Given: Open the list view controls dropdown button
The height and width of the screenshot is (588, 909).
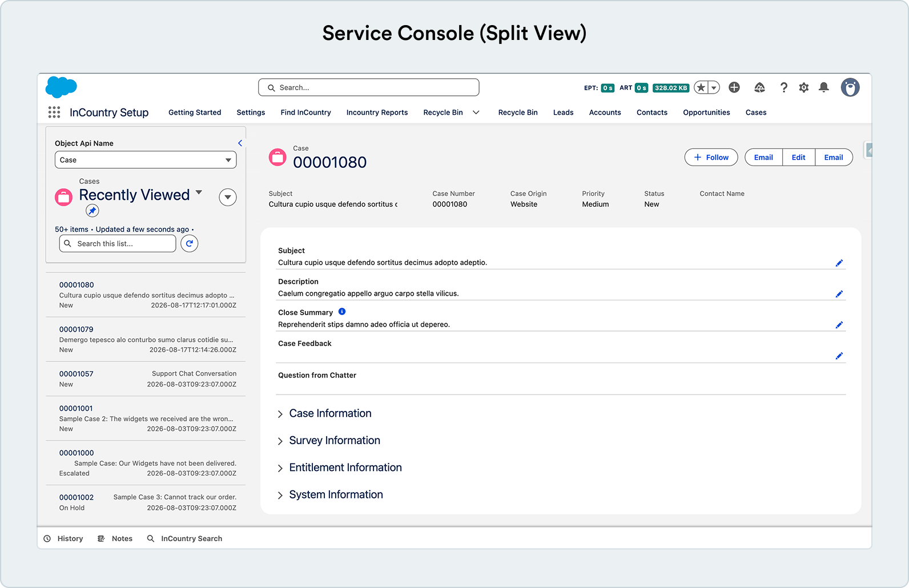Looking at the screenshot, I should (228, 198).
